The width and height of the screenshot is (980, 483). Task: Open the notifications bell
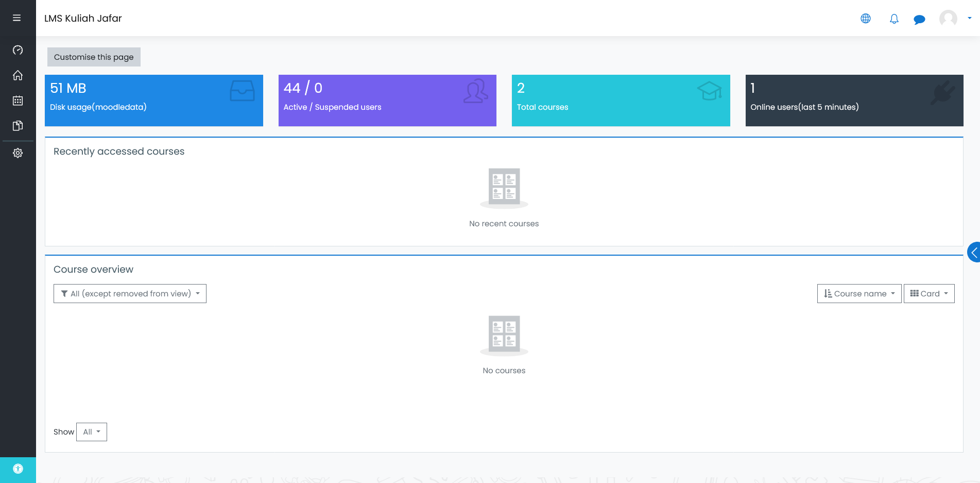pyautogui.click(x=894, y=19)
